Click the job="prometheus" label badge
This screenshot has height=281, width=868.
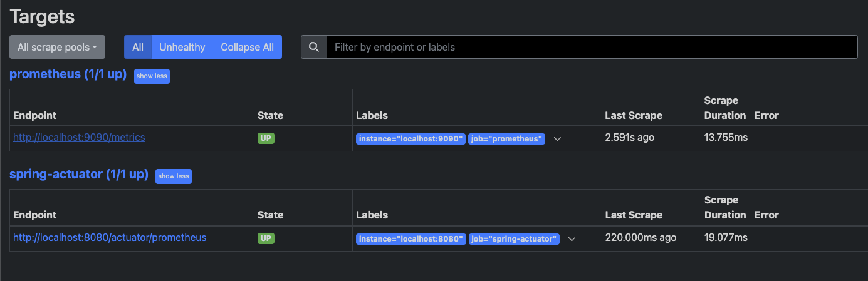click(506, 138)
